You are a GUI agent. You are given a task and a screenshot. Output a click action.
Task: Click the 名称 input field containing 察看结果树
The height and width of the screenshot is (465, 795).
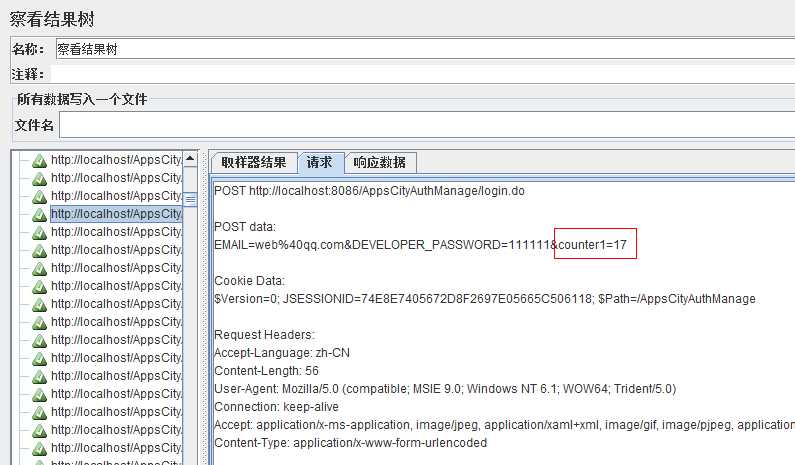[425, 49]
